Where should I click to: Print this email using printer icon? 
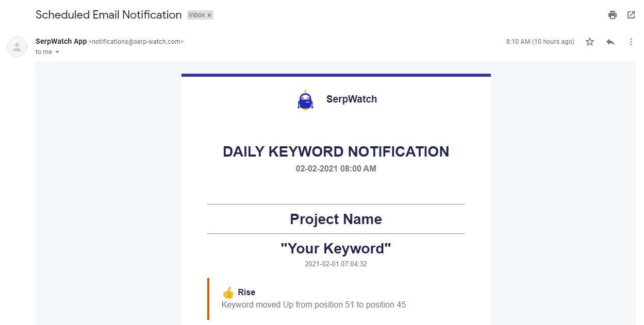[613, 15]
